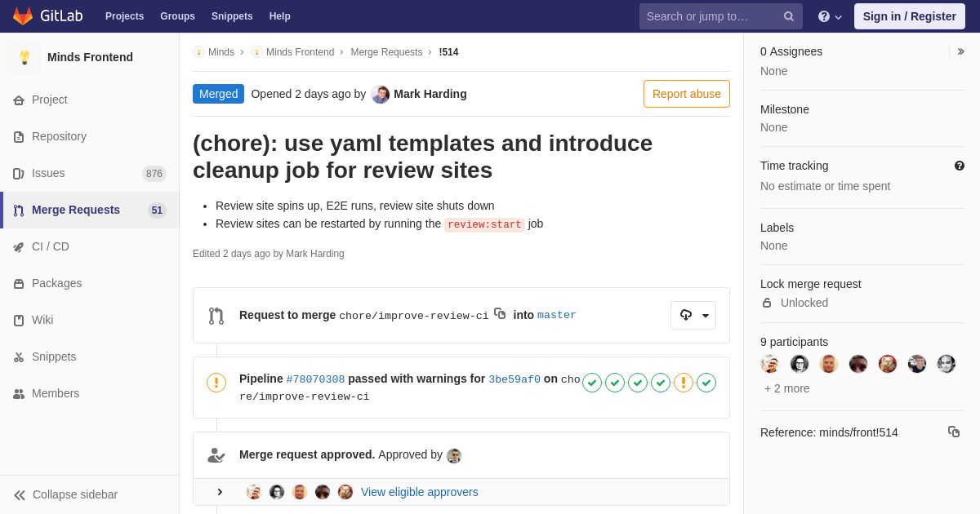
Task: Click the first participant avatar
Action: tap(770, 364)
